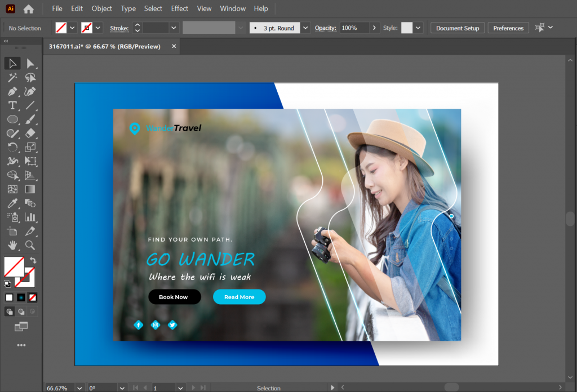This screenshot has width=577, height=392.
Task: Choose the Hand tool
Action: (x=12, y=245)
